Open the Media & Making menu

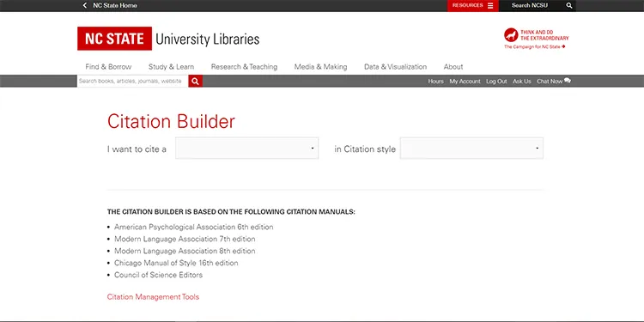[321, 66]
